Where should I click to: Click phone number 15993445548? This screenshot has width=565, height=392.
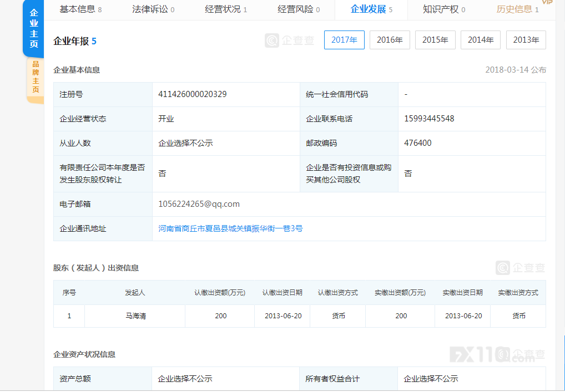[x=429, y=119]
